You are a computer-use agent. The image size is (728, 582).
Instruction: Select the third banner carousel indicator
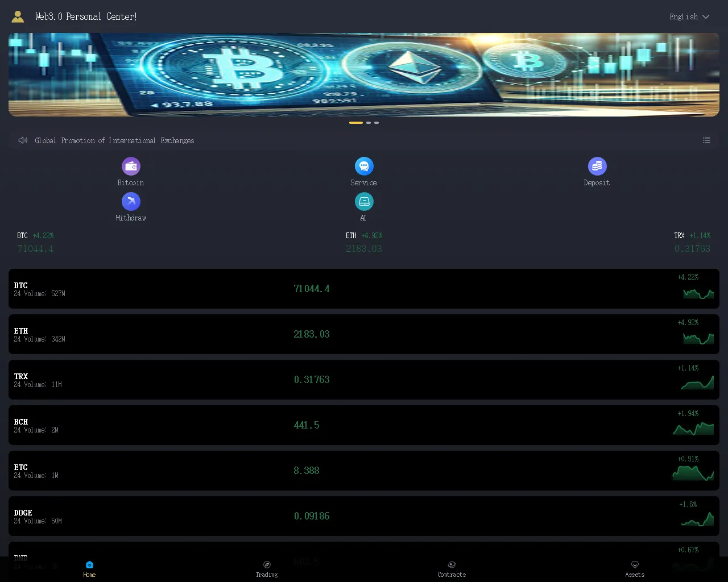(x=377, y=123)
